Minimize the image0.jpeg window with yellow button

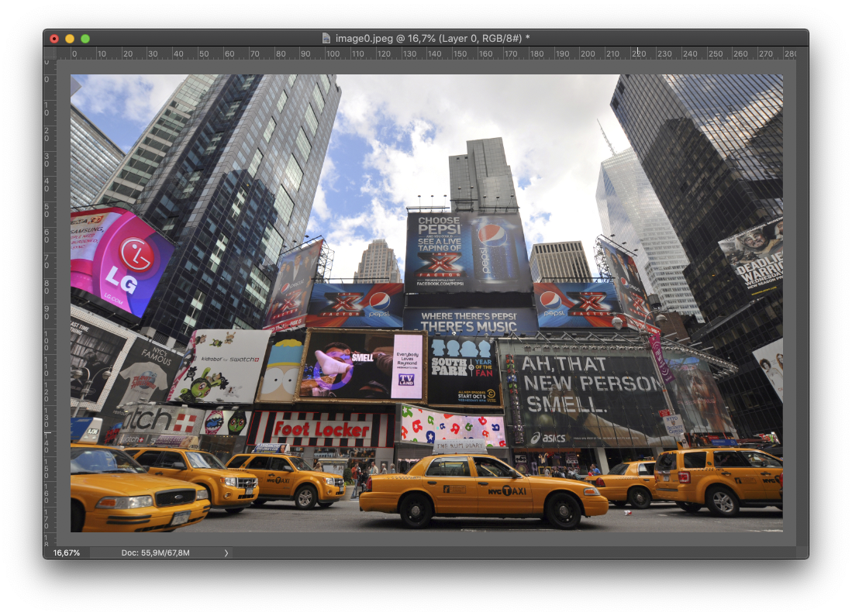(70, 39)
